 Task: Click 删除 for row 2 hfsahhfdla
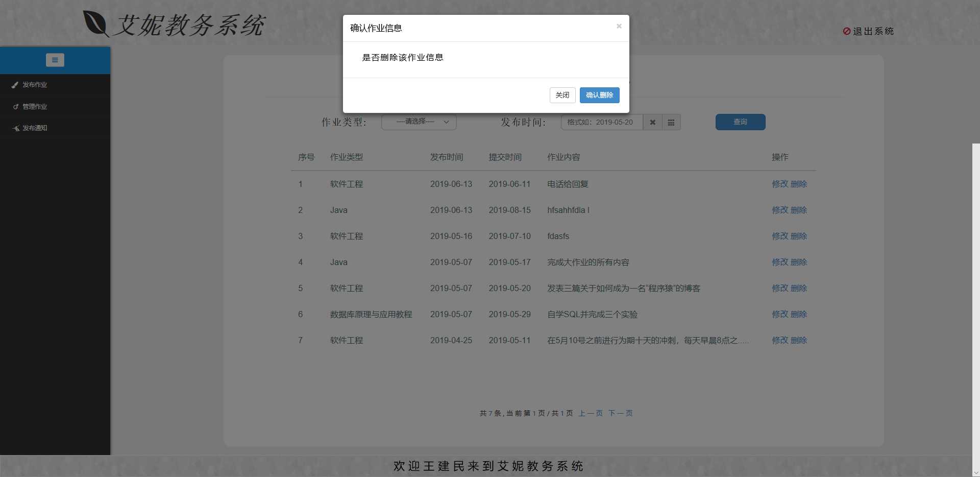click(x=799, y=210)
